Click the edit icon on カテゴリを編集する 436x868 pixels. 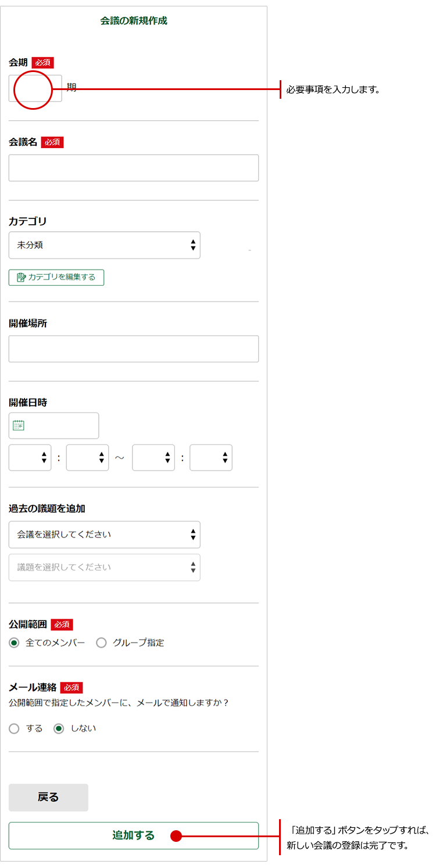coord(21,277)
